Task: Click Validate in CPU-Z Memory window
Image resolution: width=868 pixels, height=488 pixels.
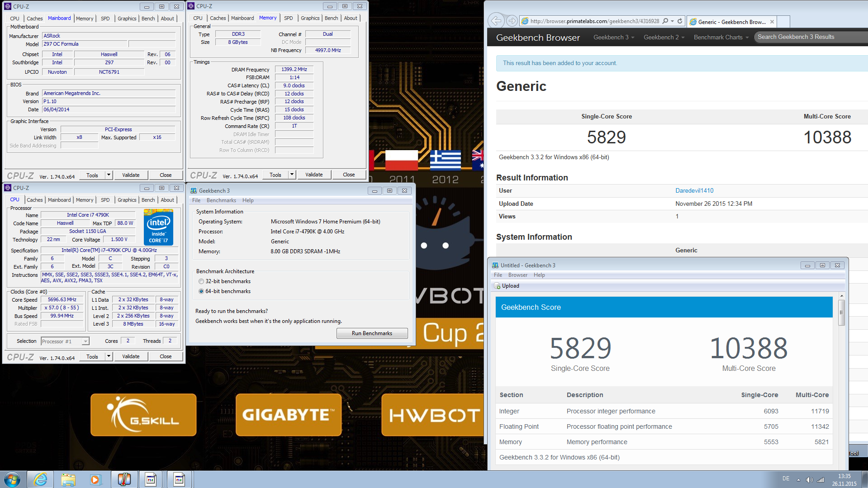Action: tap(314, 175)
